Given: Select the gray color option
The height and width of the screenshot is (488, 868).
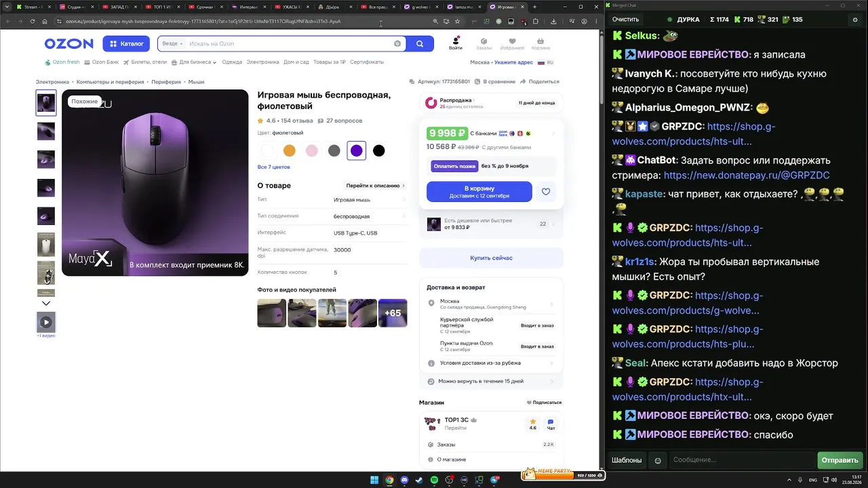Looking at the screenshot, I should coord(334,150).
